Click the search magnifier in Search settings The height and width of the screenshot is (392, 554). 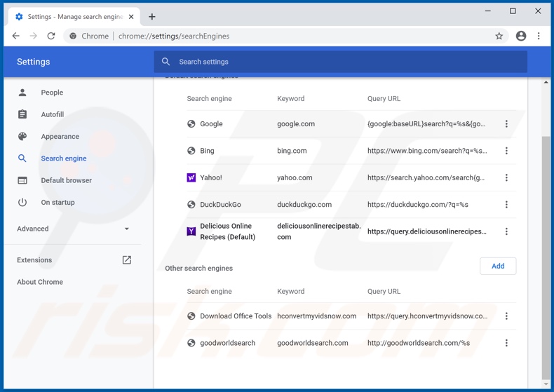[x=165, y=62]
